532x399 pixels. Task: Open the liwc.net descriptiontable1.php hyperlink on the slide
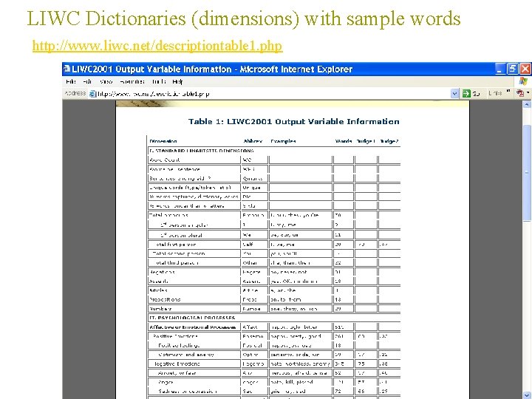click(157, 46)
